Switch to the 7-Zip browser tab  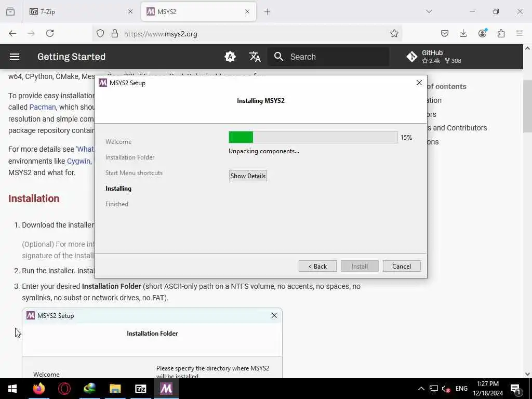click(81, 11)
